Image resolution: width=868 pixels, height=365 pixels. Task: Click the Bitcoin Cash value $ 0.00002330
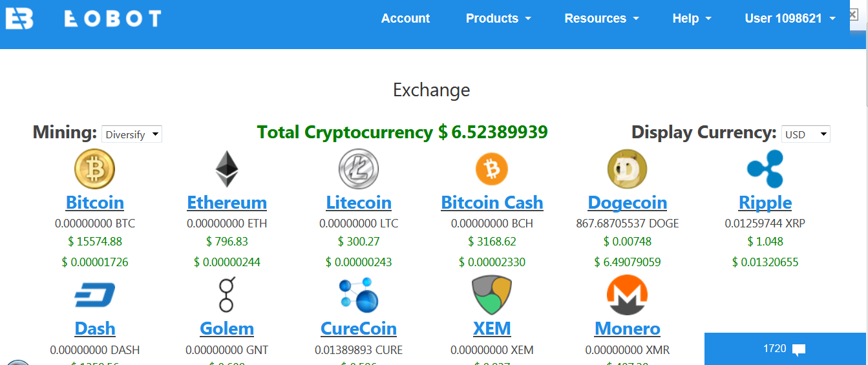[492, 262]
